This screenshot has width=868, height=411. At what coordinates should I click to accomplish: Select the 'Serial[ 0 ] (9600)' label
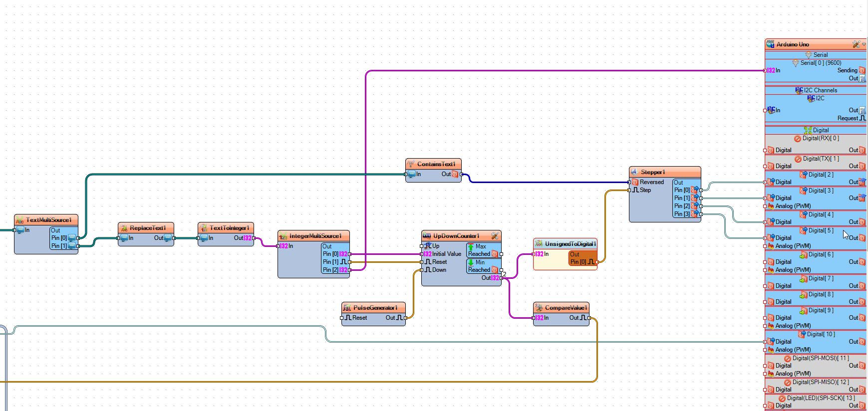(x=821, y=63)
